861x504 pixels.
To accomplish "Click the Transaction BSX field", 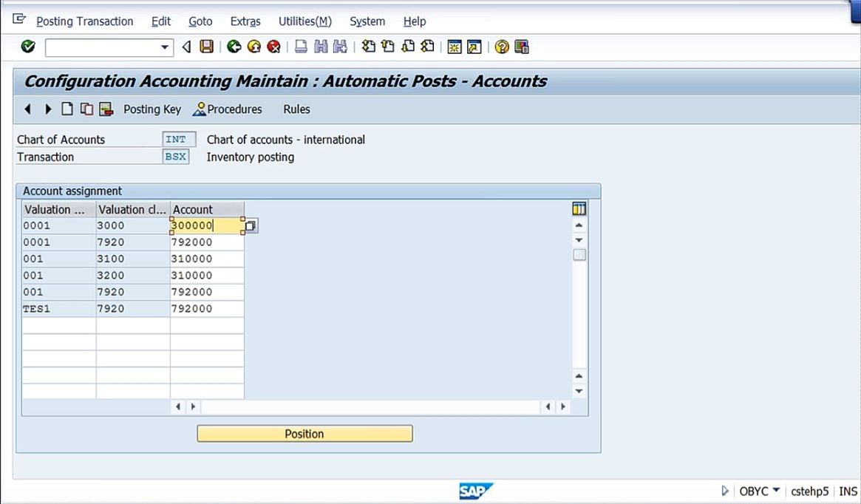I will pos(176,157).
